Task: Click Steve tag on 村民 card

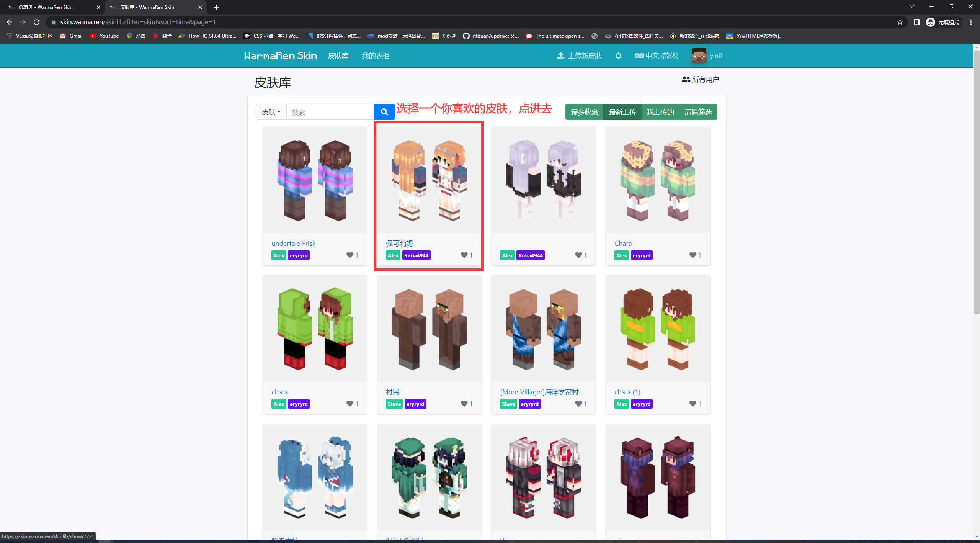Action: 394,404
